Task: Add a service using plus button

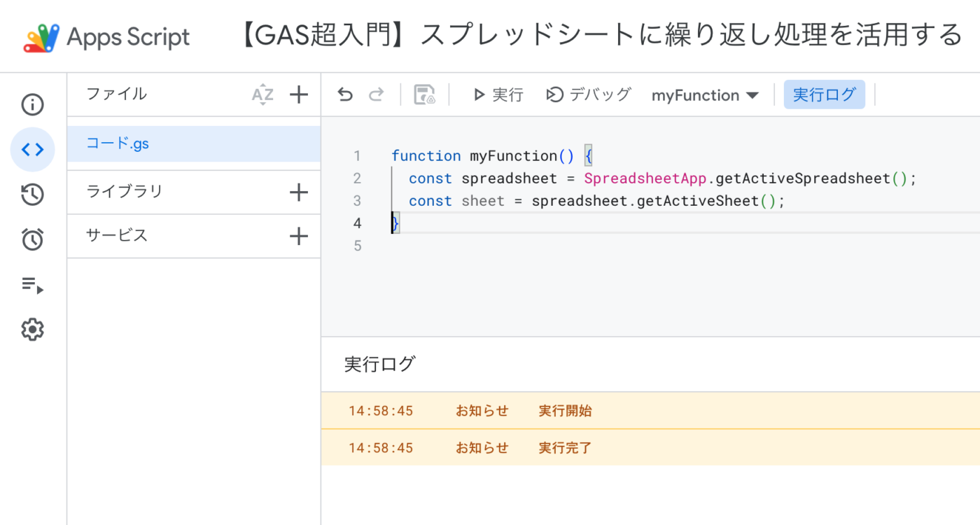Action: [x=299, y=236]
